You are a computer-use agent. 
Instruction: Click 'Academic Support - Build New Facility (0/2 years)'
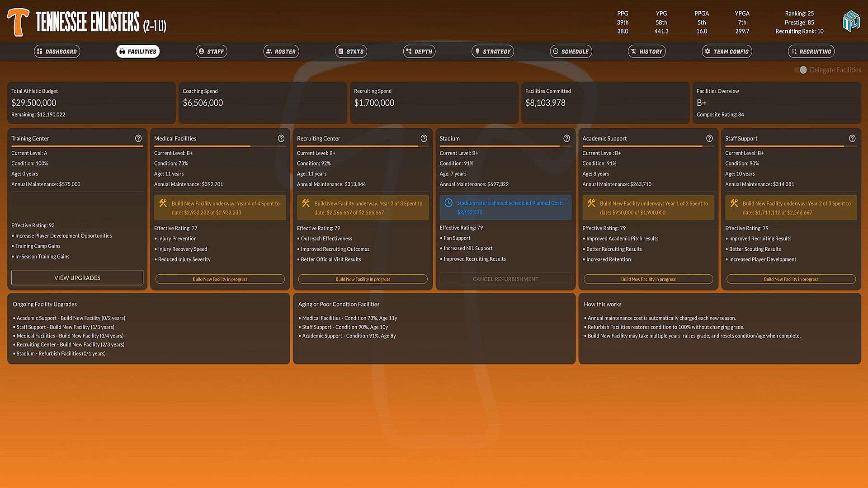pyautogui.click(x=71, y=318)
